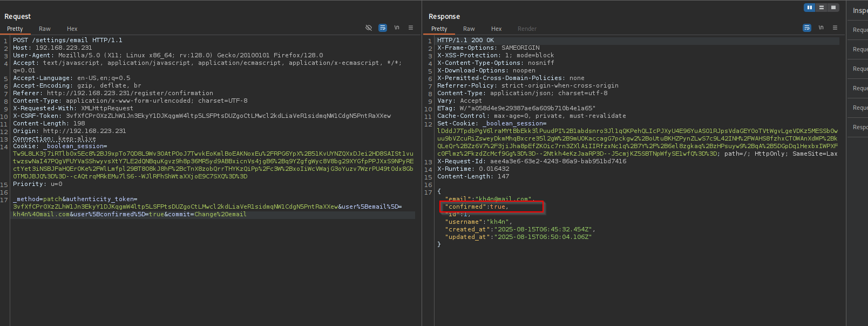Click the "confirmed":true JSON field
Viewport: 868px width, 326px height.
[477, 207]
